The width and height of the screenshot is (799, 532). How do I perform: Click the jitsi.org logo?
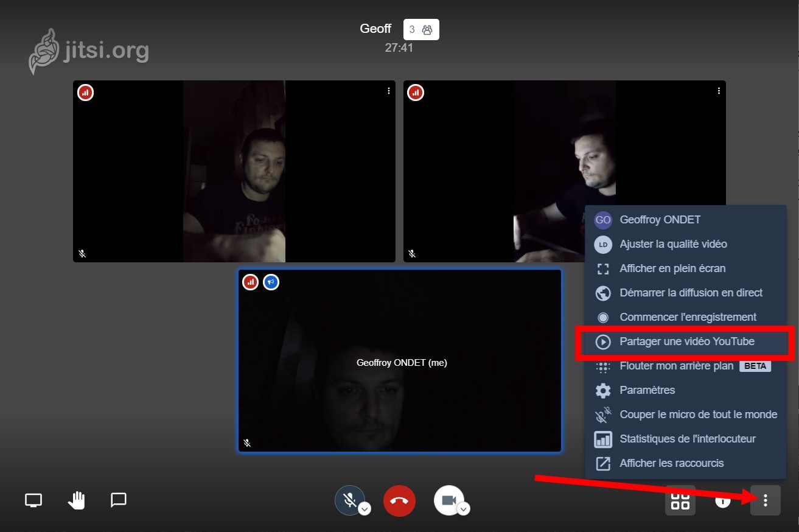[88, 51]
